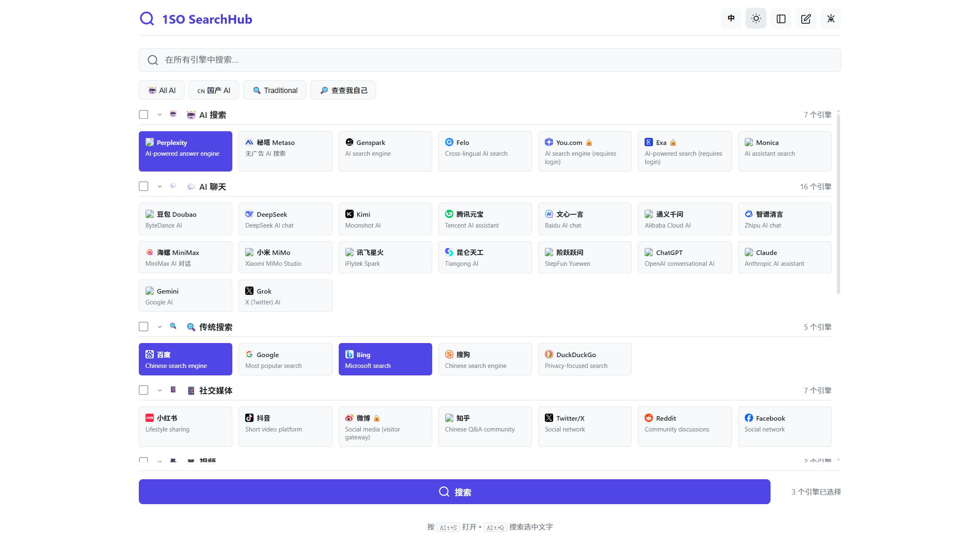Image resolution: width=980 pixels, height=549 pixels.
Task: Deselect the 百度 engine card
Action: tap(185, 359)
